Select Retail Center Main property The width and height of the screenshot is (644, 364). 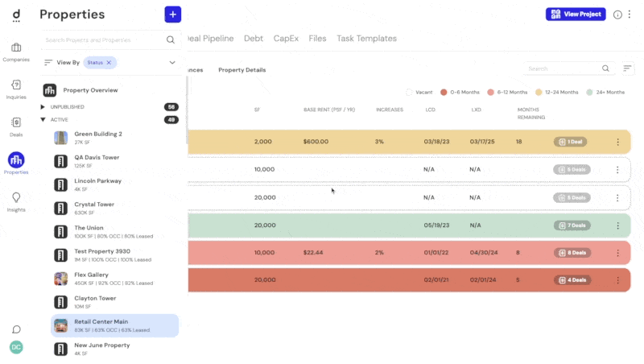pyautogui.click(x=115, y=326)
